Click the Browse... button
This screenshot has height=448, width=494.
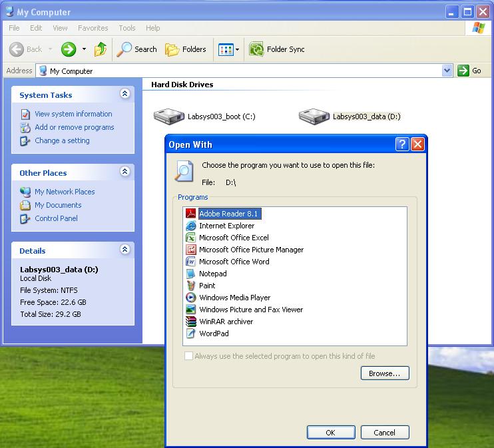385,373
